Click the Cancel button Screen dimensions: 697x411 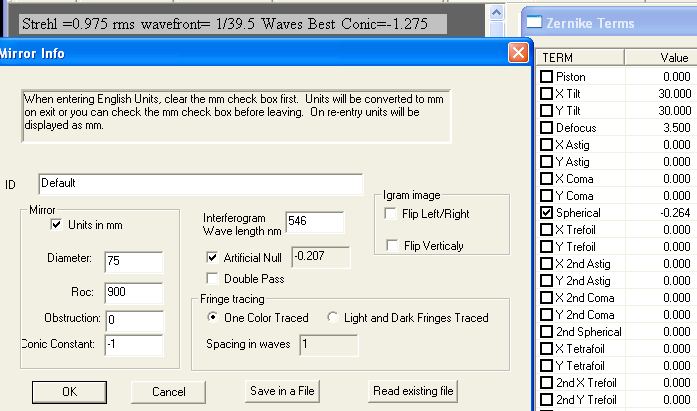click(x=168, y=392)
